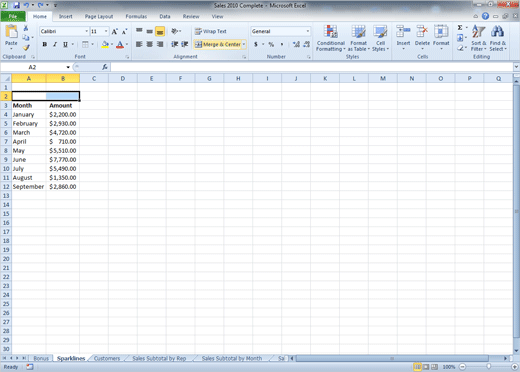Open the File tab
The image size is (520, 372).
13,16
